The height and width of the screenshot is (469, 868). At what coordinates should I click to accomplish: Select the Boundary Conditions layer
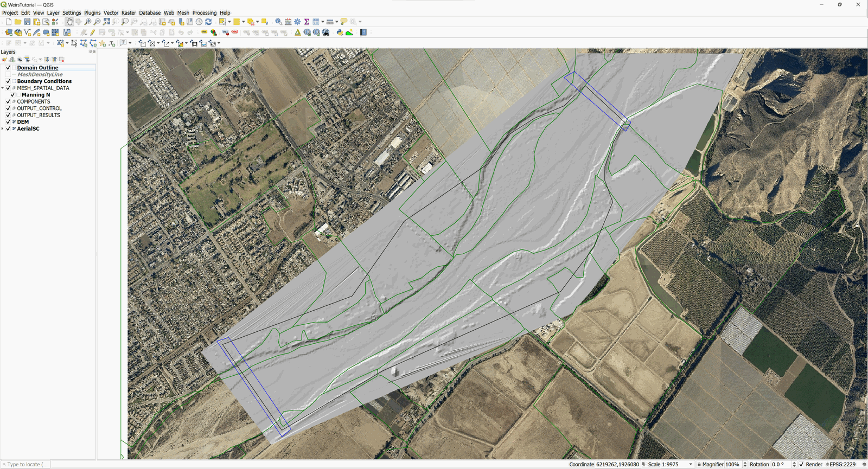(44, 81)
